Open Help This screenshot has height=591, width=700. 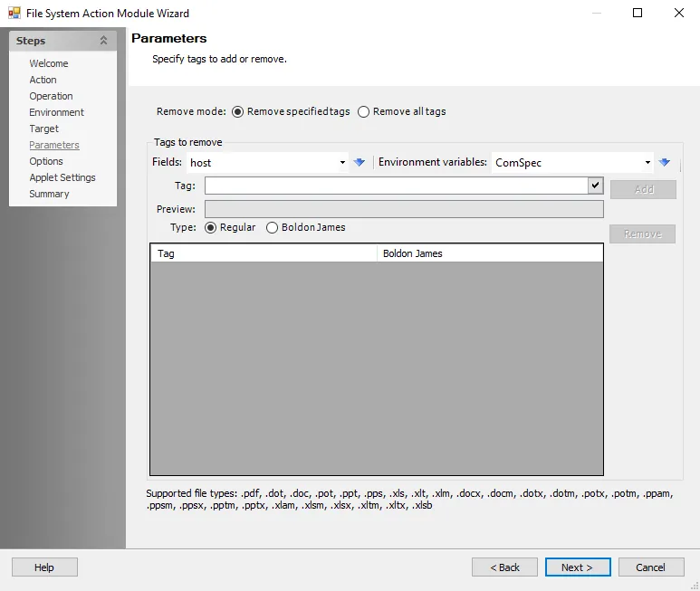pyautogui.click(x=44, y=567)
